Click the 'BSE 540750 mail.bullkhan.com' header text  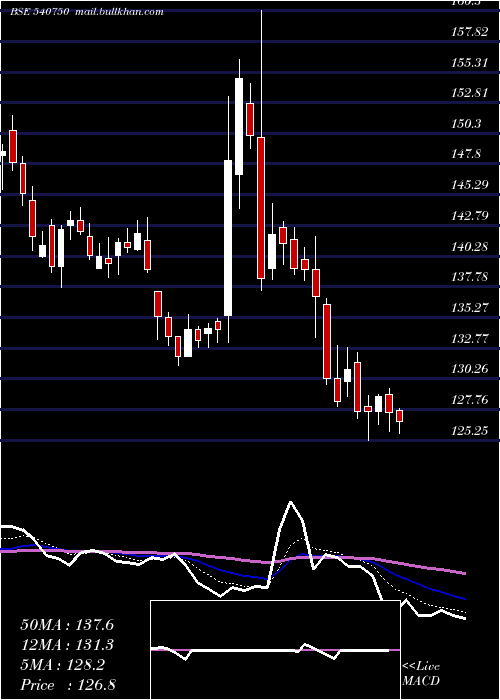[x=87, y=12]
